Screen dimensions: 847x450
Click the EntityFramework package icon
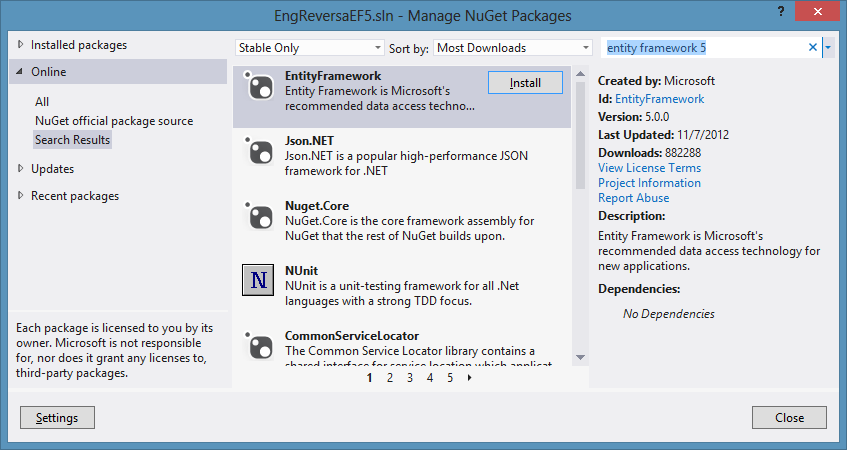259,86
